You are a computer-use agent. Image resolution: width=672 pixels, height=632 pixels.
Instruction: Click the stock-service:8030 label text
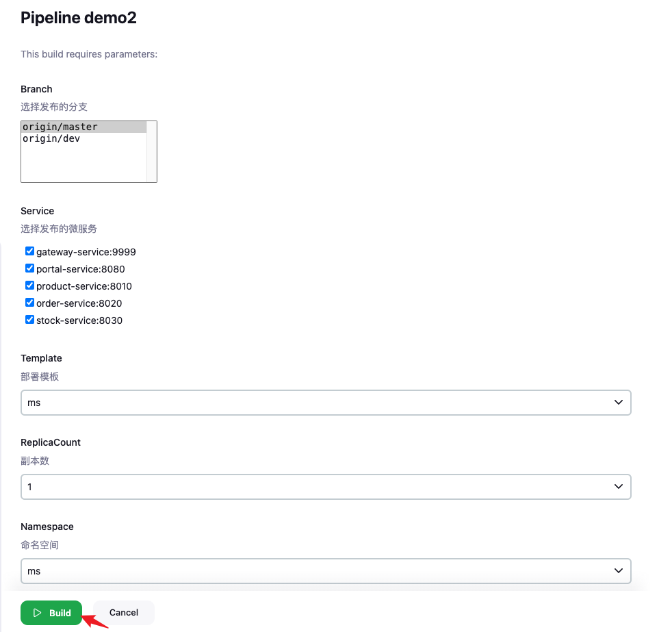click(x=79, y=320)
